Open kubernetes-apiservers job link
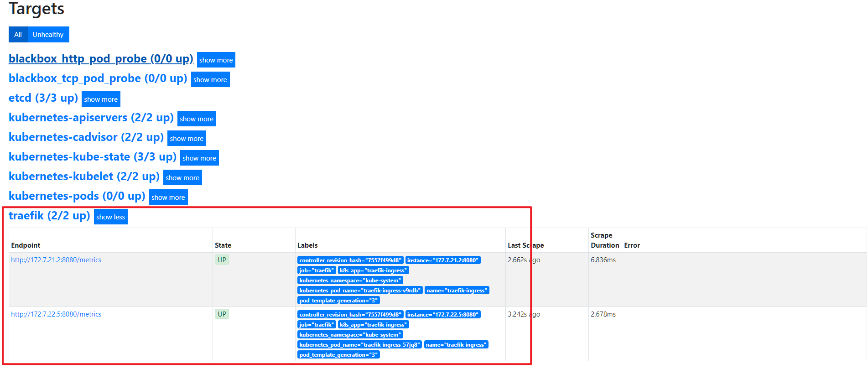Viewport: 868px width, 369px height. (x=91, y=118)
